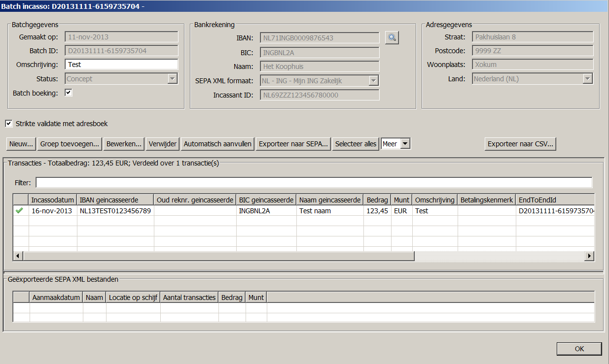Click the Incassant ID field
Image resolution: width=609 pixels, height=364 pixels.
[320, 95]
